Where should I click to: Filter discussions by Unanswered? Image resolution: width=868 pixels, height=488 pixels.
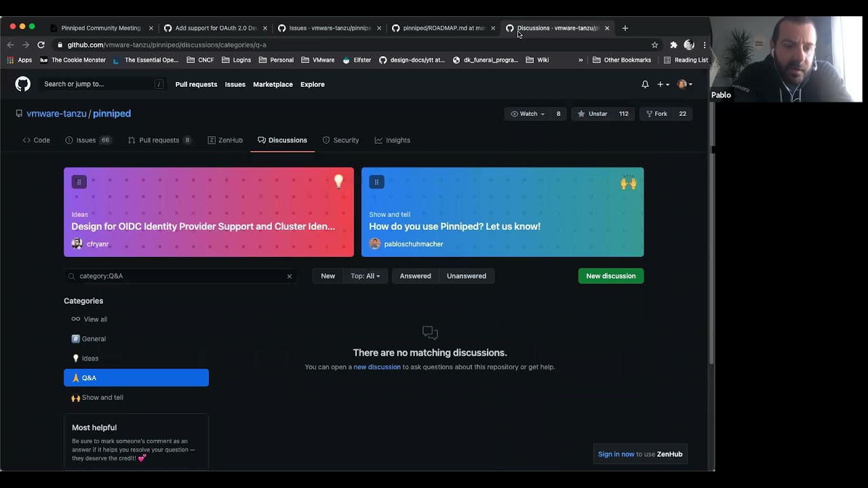(x=467, y=276)
